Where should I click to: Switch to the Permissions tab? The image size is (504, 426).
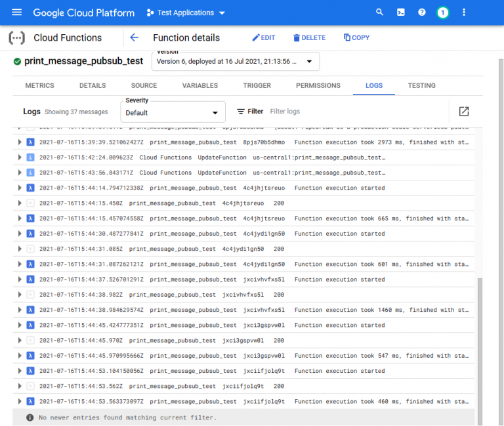pos(318,85)
